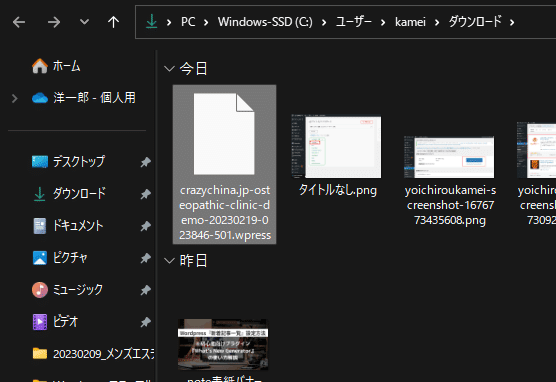Click ユーザー breadcrumb segment
This screenshot has height=382, width=556.
[x=354, y=22]
